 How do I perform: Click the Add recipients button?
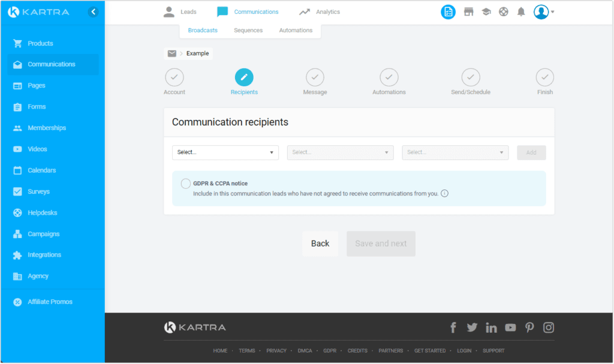coord(531,152)
